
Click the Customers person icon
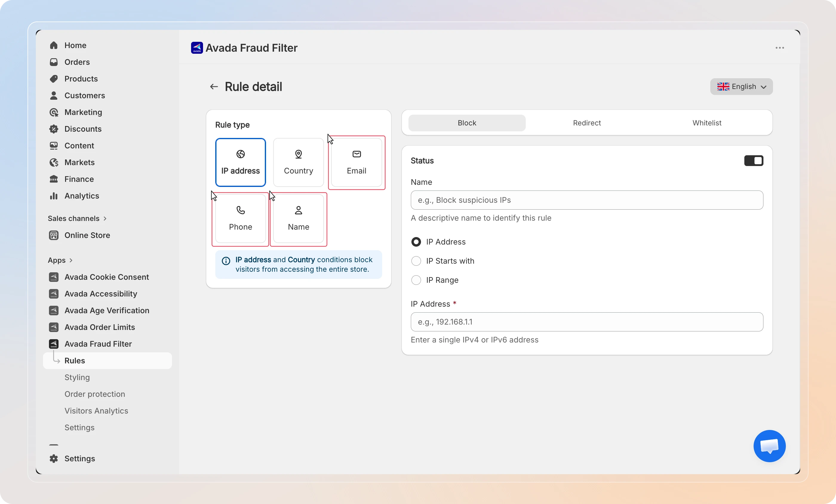pyautogui.click(x=54, y=95)
